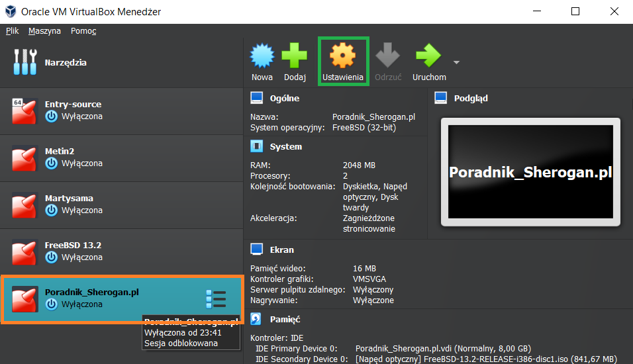
Task: Click the Poradnik_Sherogan.pl preview thumbnail
Action: click(x=530, y=172)
